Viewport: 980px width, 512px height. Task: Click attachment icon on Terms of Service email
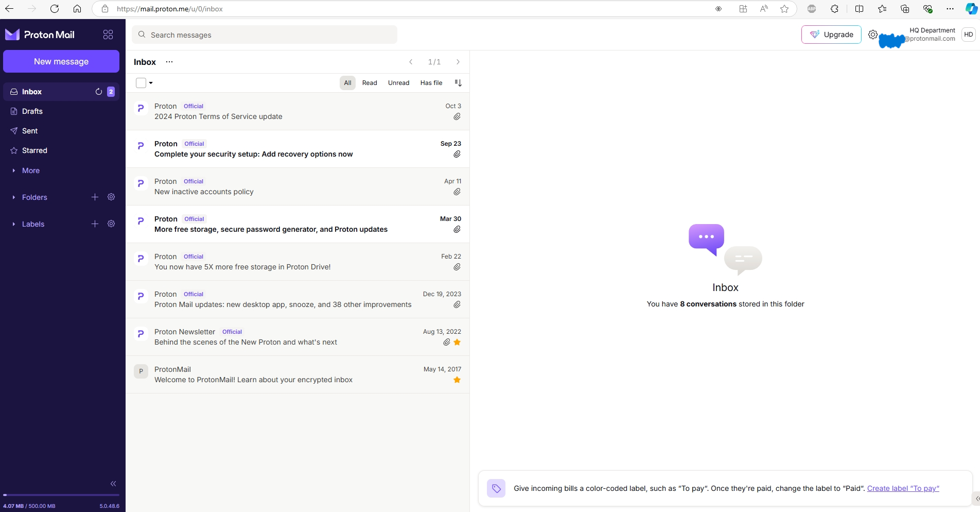click(457, 117)
